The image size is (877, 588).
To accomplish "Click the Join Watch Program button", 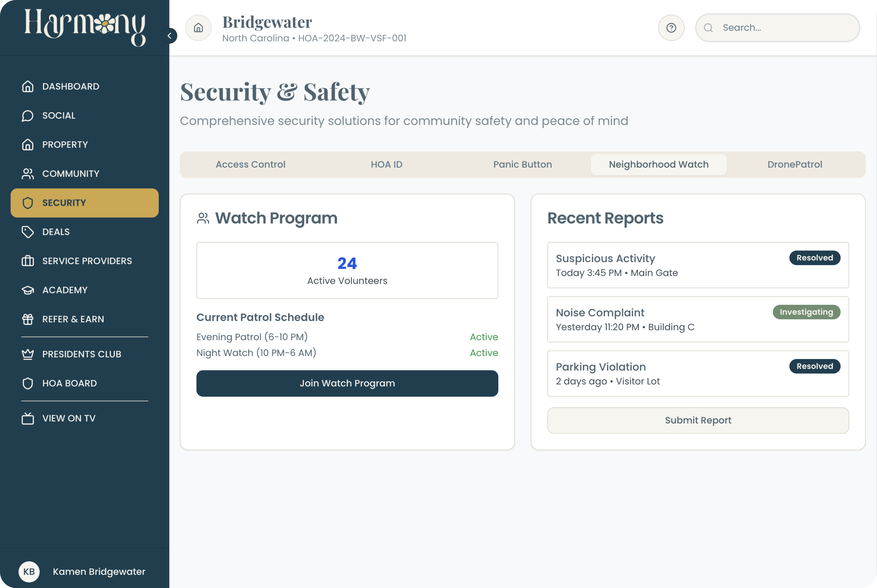I will (x=347, y=383).
